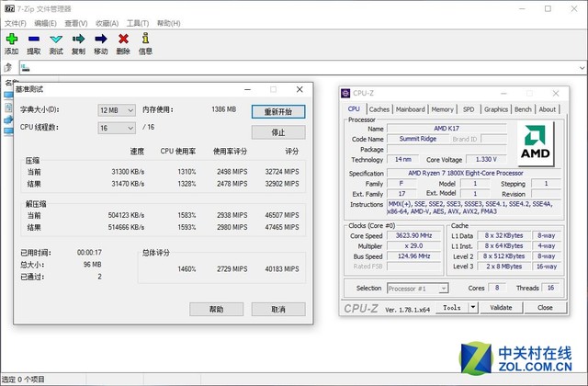Click the 7-Zip title bar app icon
Screen dimensions: 588x386
point(9,8)
